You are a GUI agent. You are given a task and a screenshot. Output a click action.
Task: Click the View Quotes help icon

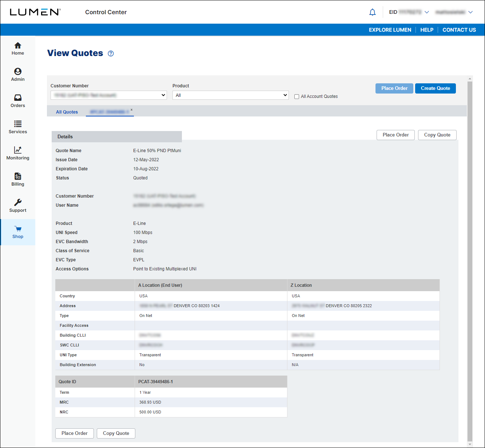pos(111,53)
